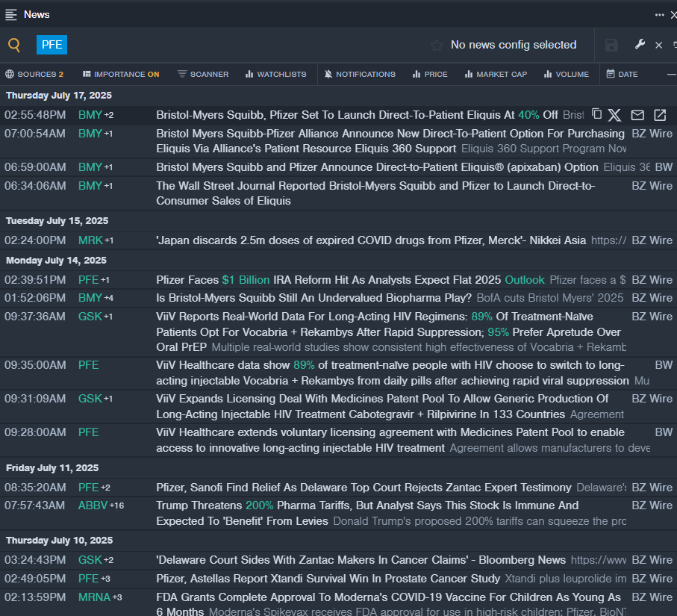
Task: Open the ViiV Expands Licensing Deal story
Action: tap(383, 406)
